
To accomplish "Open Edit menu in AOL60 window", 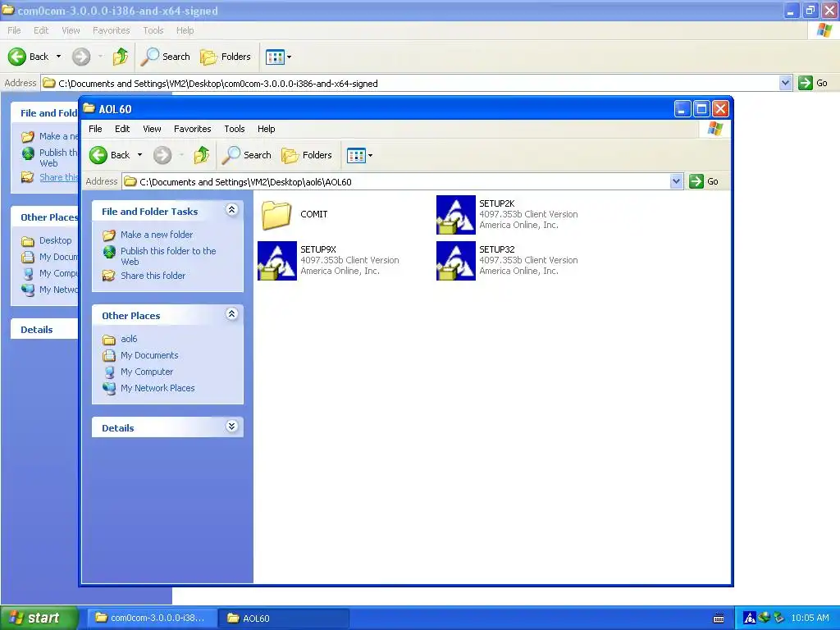I will click(122, 129).
